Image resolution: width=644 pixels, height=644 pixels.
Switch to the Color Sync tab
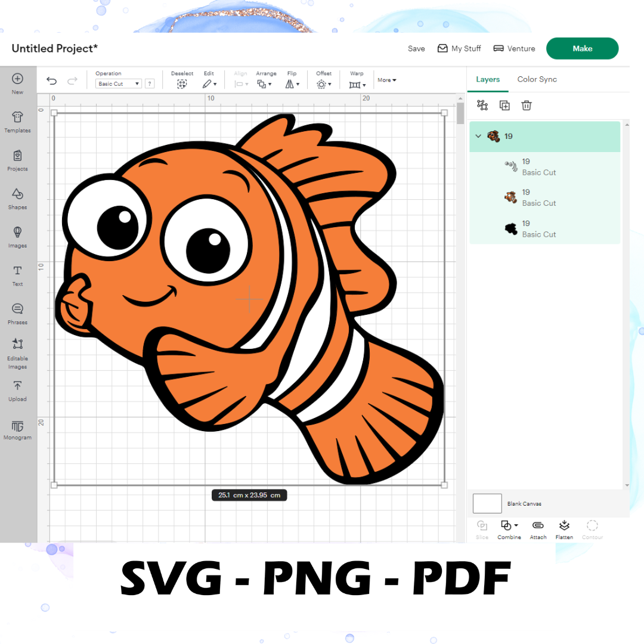click(537, 79)
